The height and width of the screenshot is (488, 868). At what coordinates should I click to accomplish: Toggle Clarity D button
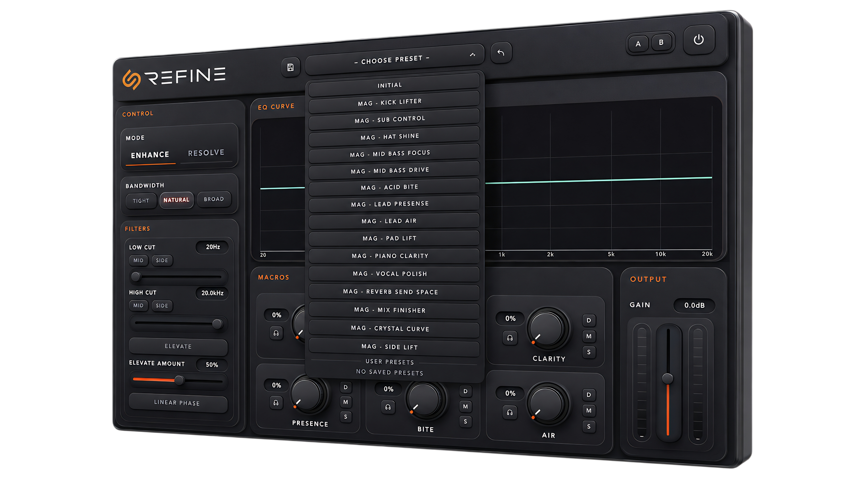[589, 320]
